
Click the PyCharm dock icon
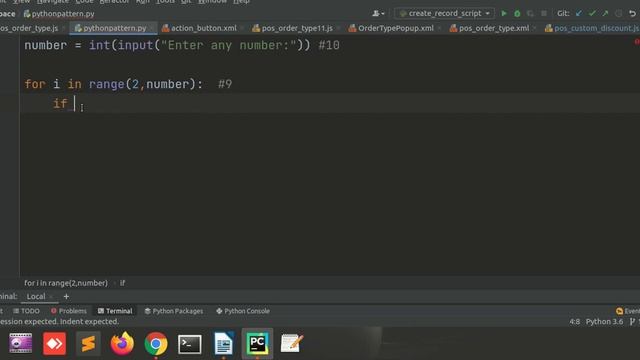pyautogui.click(x=257, y=343)
